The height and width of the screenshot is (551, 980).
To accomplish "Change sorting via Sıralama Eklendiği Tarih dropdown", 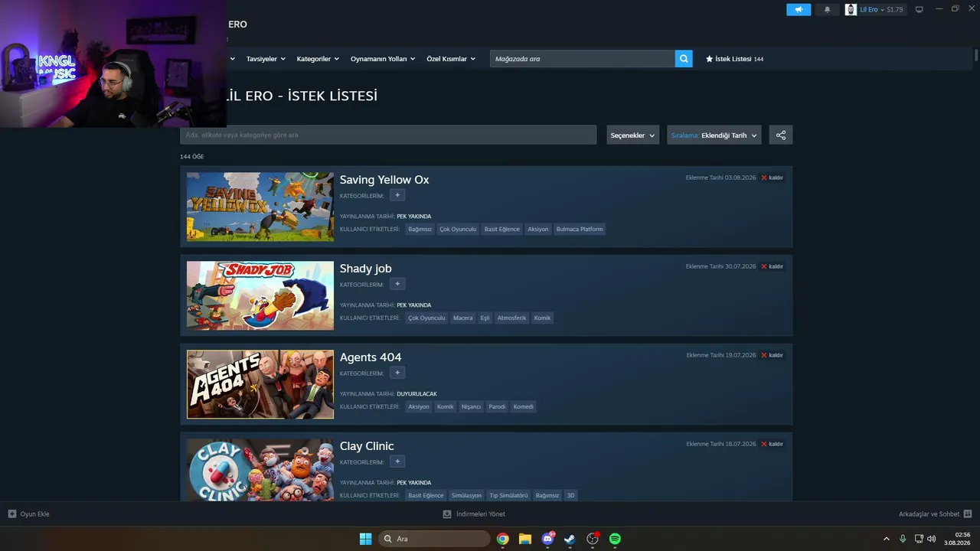I will tap(714, 135).
